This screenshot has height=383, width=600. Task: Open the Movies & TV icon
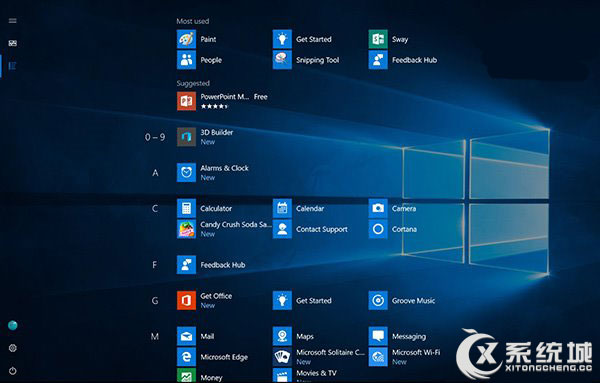282,375
